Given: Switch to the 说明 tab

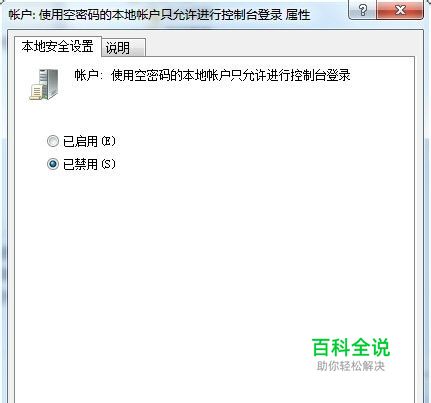Looking at the screenshot, I should click(x=123, y=48).
